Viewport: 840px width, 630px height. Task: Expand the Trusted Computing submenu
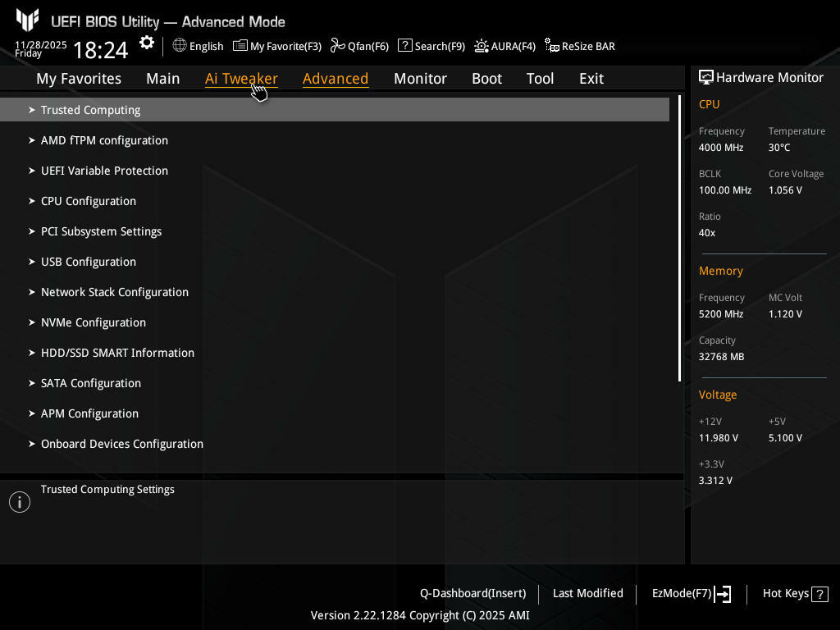pyautogui.click(x=90, y=110)
